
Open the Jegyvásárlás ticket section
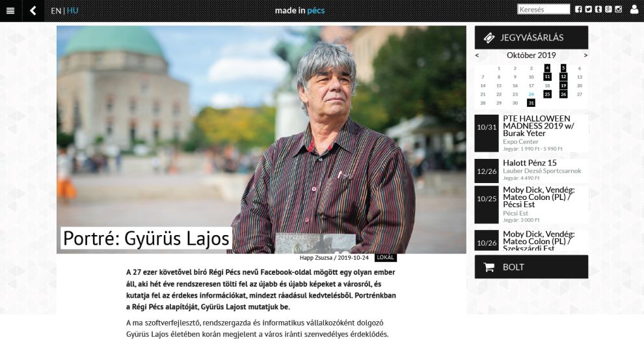click(531, 37)
